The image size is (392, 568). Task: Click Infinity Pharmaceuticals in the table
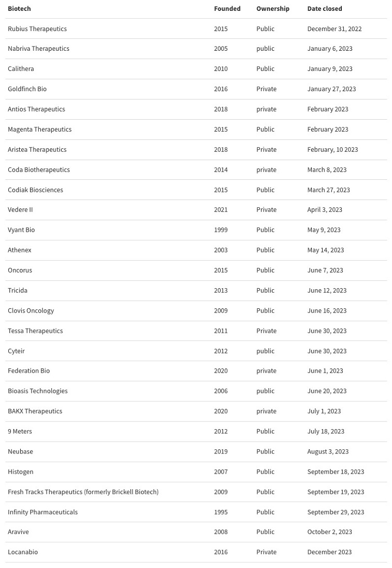[42, 512]
